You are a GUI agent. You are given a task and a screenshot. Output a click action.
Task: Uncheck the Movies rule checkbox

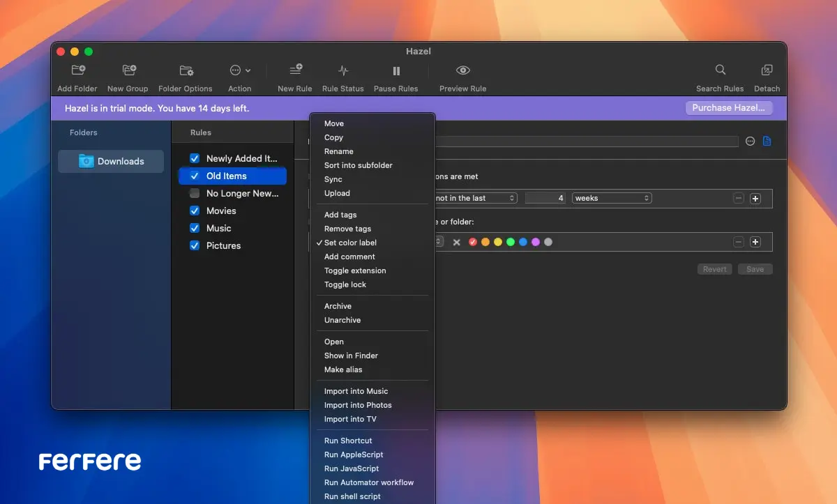click(x=195, y=211)
